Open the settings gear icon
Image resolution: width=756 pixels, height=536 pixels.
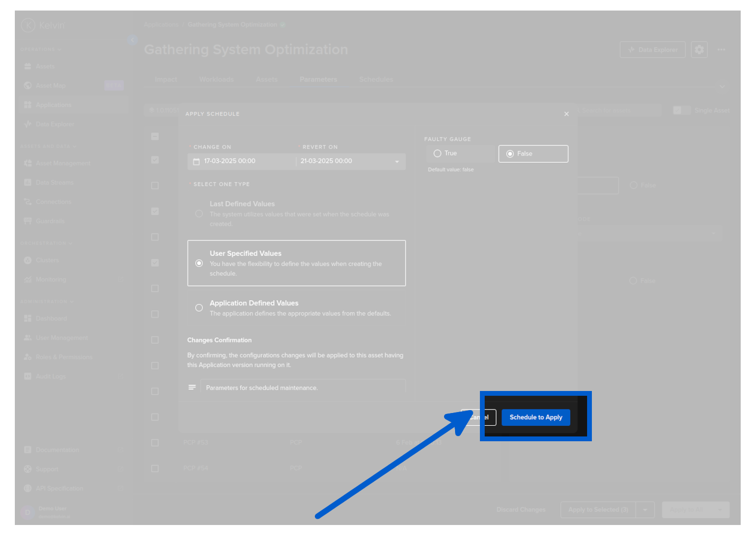[x=699, y=49]
